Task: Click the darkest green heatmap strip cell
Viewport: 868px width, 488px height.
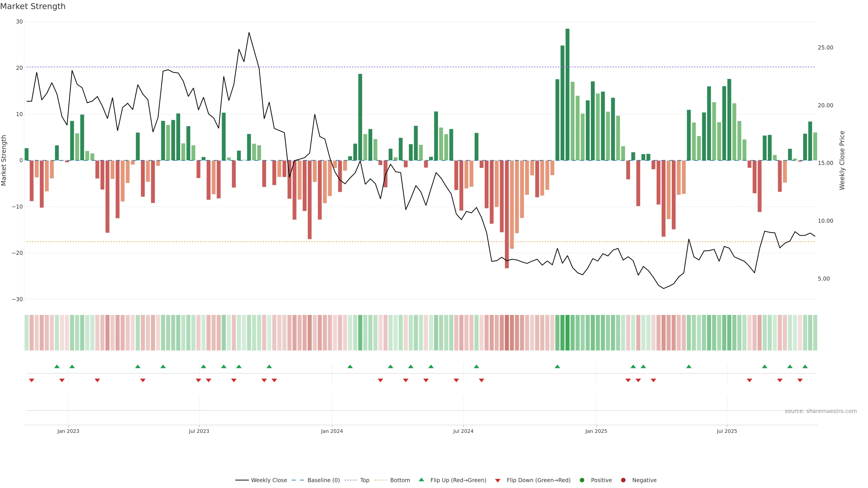Action: tap(567, 332)
